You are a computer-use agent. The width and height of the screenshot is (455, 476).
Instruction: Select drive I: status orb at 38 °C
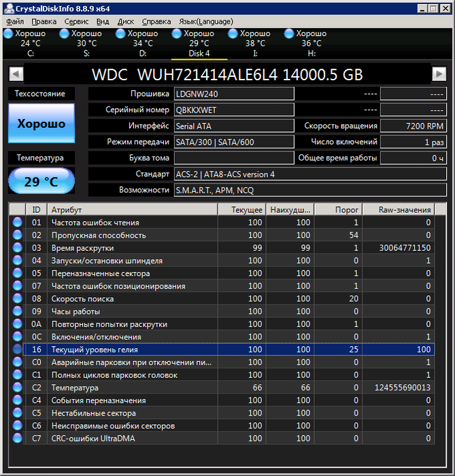pyautogui.click(x=233, y=33)
